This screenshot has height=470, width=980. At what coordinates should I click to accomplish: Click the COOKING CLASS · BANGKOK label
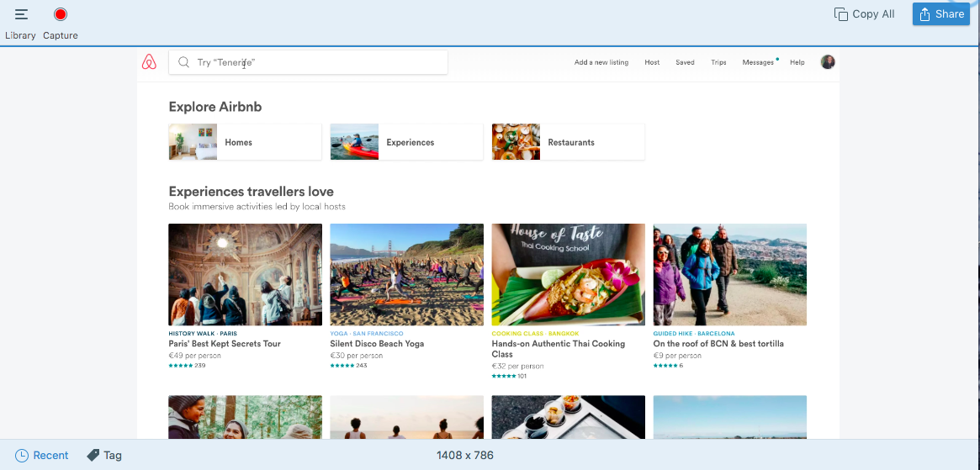coord(535,334)
